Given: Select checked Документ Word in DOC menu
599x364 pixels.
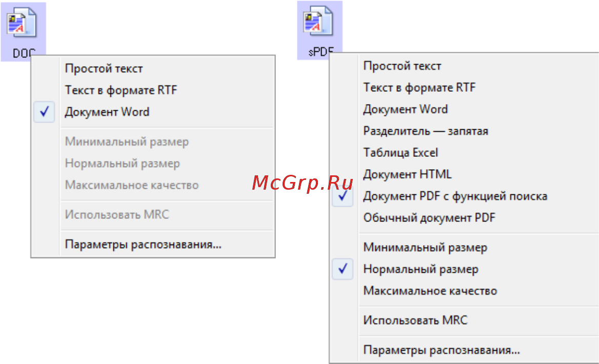Looking at the screenshot, I should coord(153,112).
